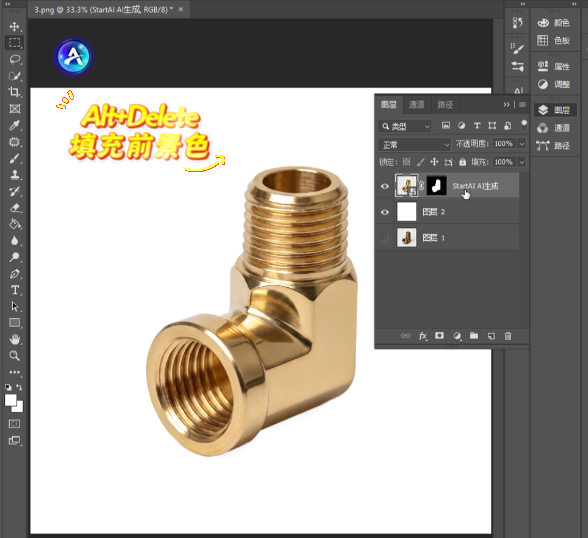Screen dimensions: 588x538
Task: Select the Eraser tool
Action: (x=14, y=208)
